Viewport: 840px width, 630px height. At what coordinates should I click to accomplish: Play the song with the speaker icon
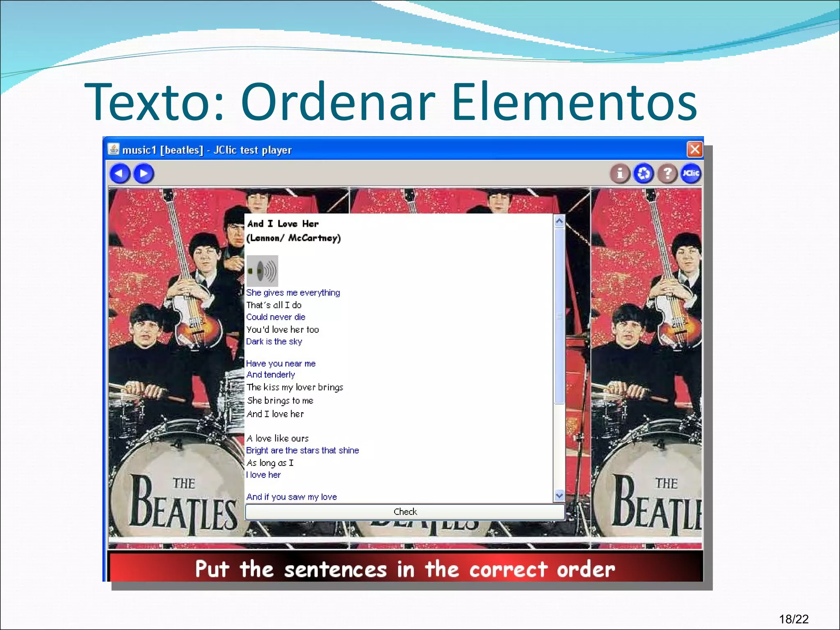[x=262, y=271]
